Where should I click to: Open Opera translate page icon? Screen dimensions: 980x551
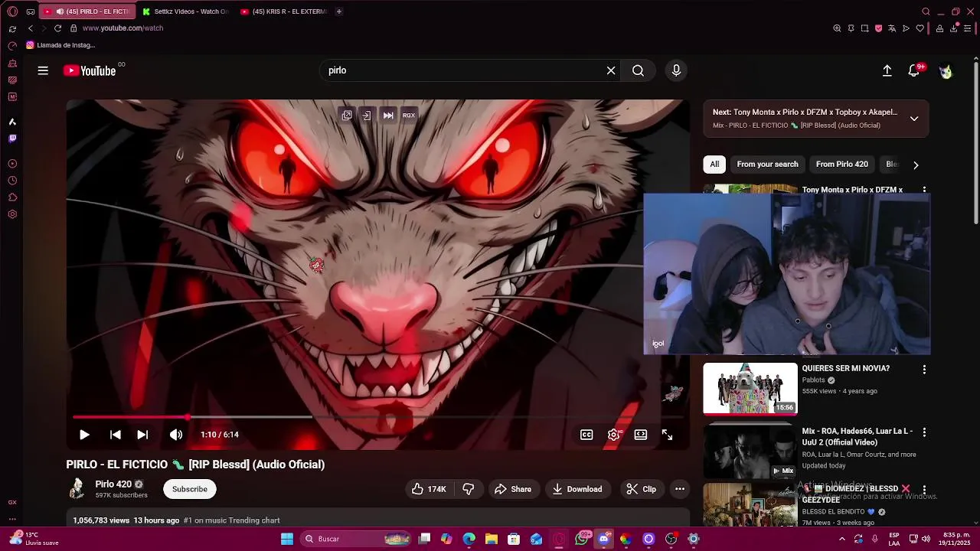(x=892, y=28)
